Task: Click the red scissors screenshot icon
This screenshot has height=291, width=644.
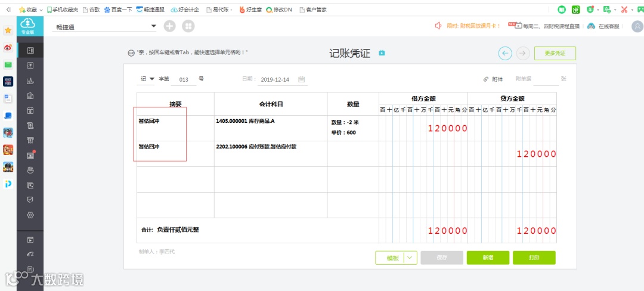Action: [624, 10]
